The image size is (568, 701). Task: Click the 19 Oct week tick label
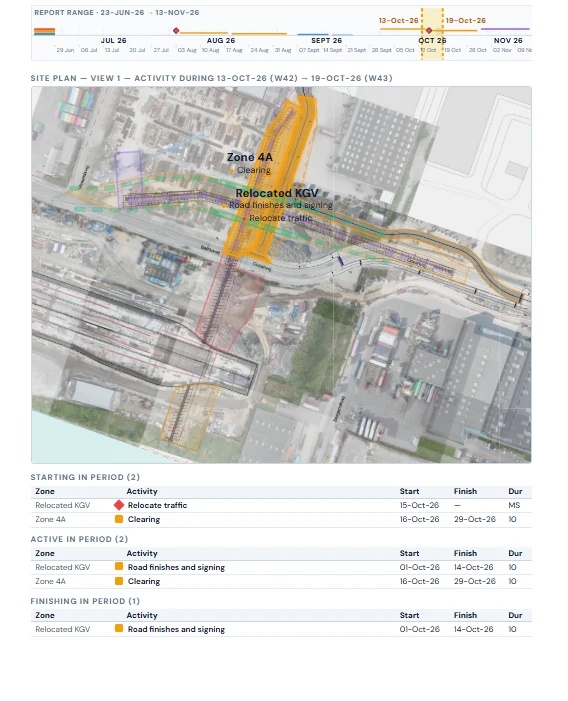click(453, 50)
